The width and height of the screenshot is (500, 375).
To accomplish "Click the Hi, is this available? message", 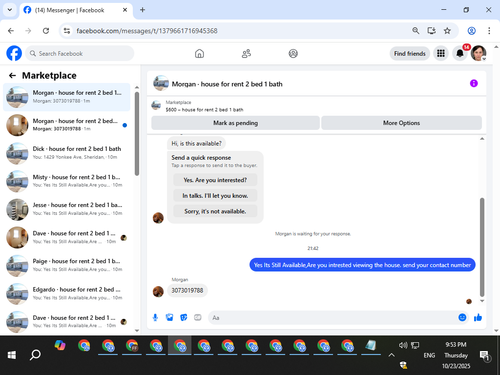I will coord(196,144).
